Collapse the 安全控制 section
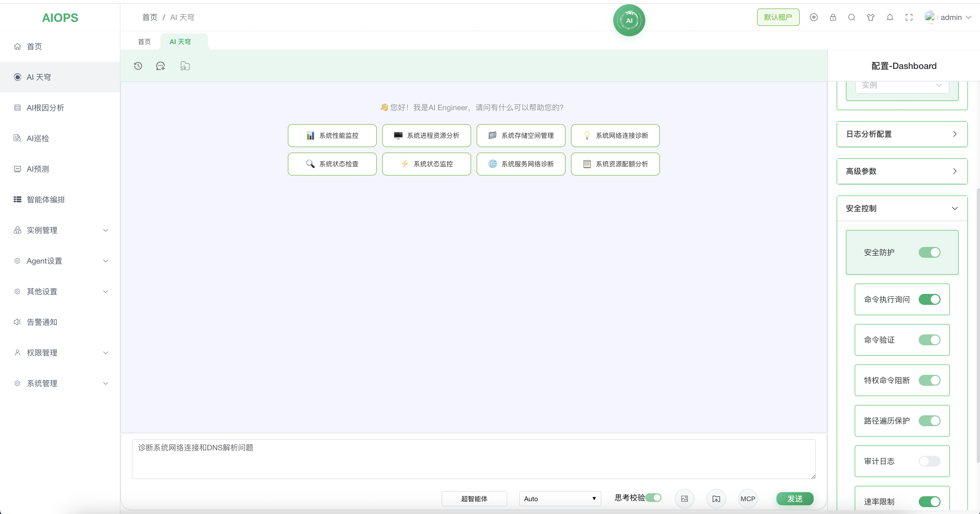Viewport: 980px width, 514px height. click(902, 208)
